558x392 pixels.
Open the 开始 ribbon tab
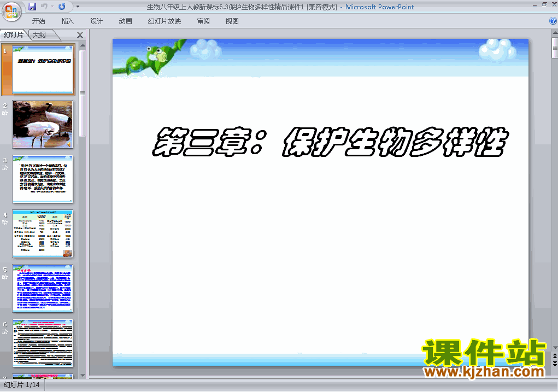(38, 21)
